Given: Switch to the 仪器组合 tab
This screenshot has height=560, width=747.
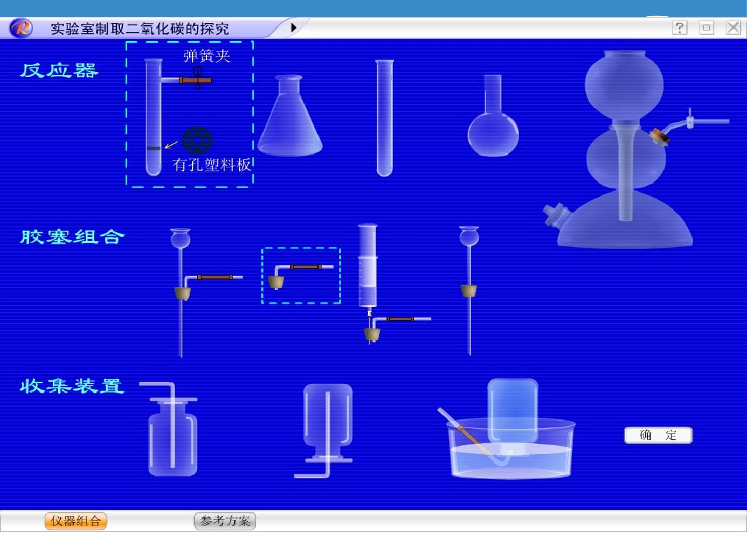Looking at the screenshot, I should (x=76, y=521).
